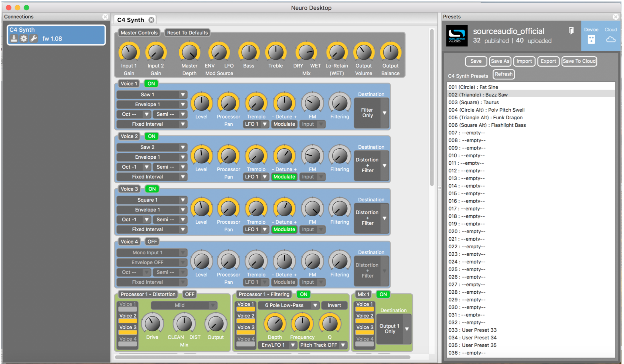Select the Device presets icon
Image resolution: width=624 pixels, height=364 pixels.
pyautogui.click(x=591, y=39)
